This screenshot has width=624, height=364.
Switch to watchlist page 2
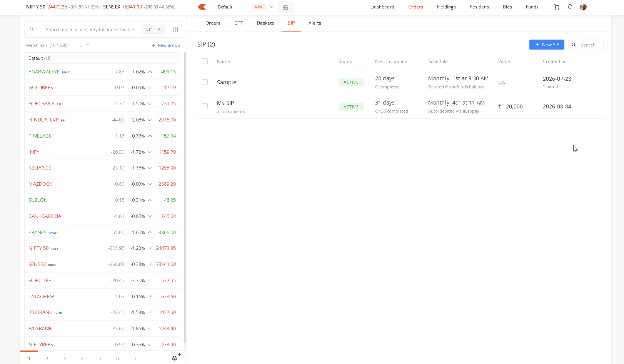coord(47,358)
